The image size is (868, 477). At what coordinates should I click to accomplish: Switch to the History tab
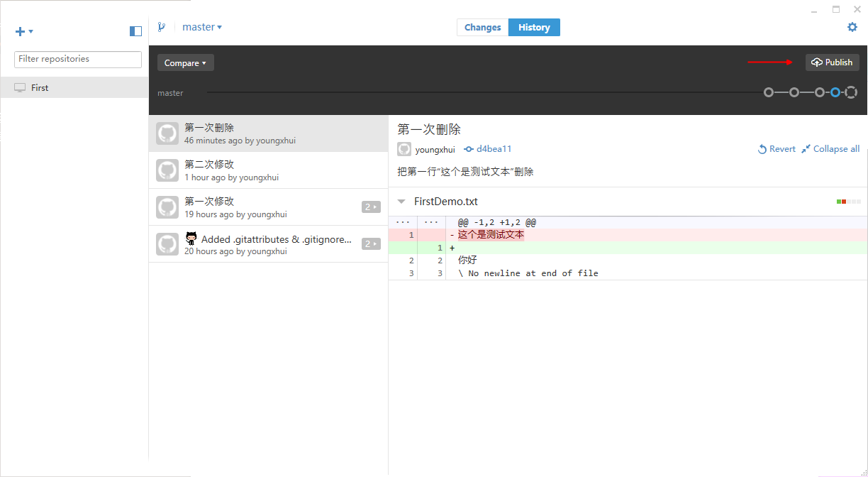click(534, 27)
